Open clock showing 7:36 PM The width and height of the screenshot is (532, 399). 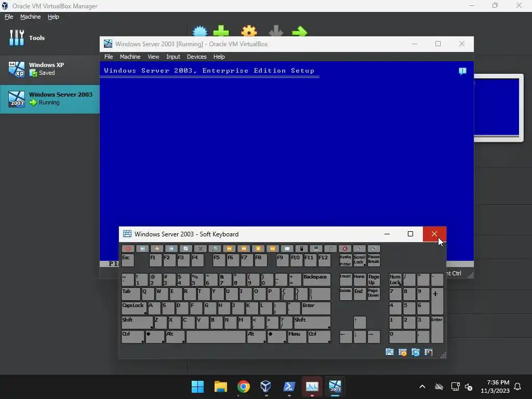pos(495,387)
